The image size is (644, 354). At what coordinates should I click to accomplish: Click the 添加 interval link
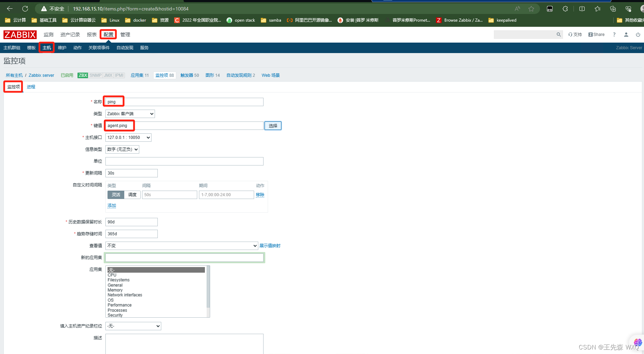coord(112,206)
